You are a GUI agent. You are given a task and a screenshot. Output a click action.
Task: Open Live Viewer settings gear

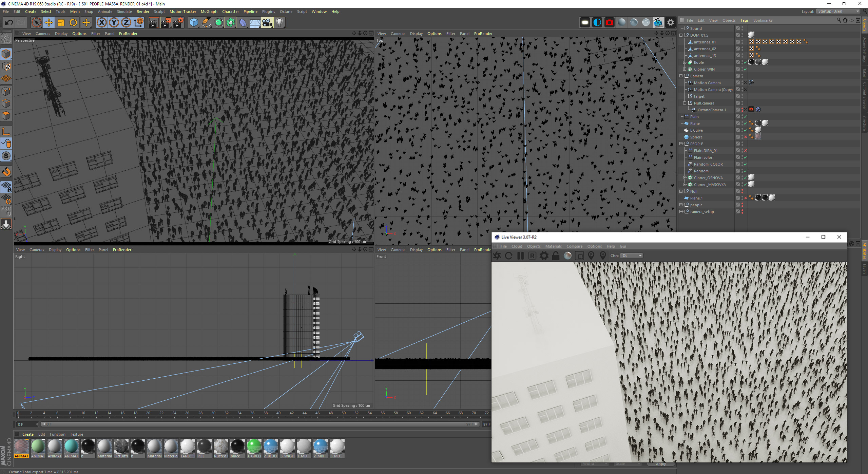(x=544, y=256)
